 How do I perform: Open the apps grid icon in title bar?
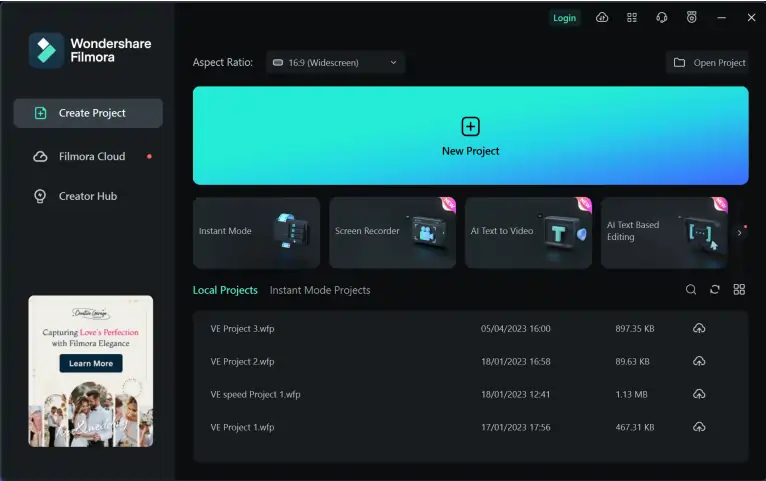tap(632, 18)
